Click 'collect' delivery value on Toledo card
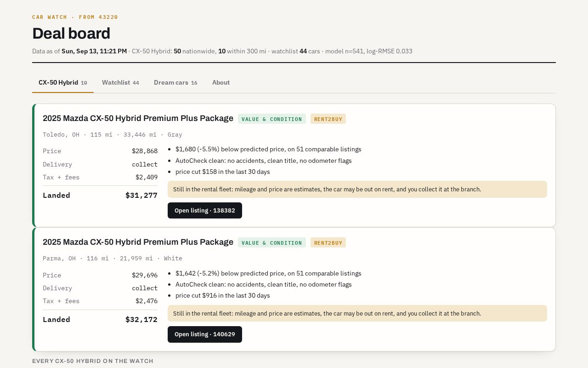Image resolution: width=588 pixels, height=368 pixels. pyautogui.click(x=145, y=165)
